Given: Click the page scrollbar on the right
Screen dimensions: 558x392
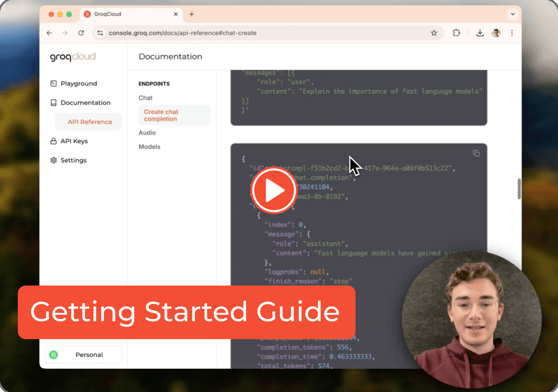Looking at the screenshot, I should pos(519,189).
